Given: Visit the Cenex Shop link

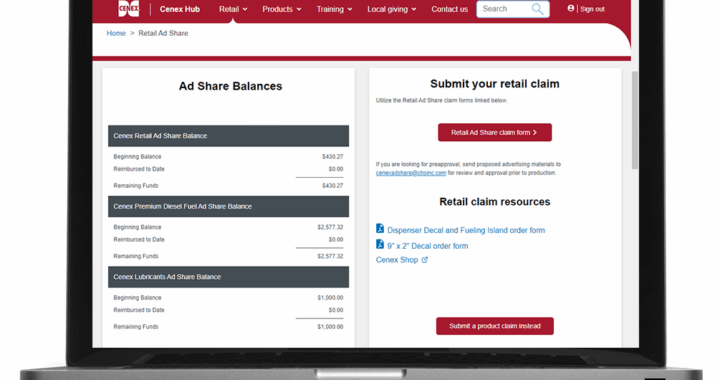Looking at the screenshot, I should (397, 260).
